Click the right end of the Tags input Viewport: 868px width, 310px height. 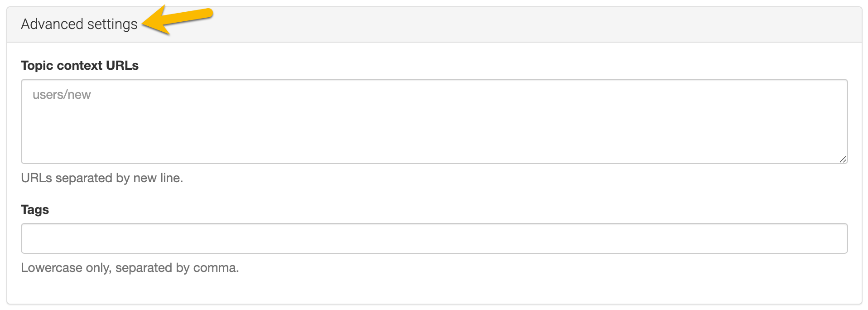(834, 238)
